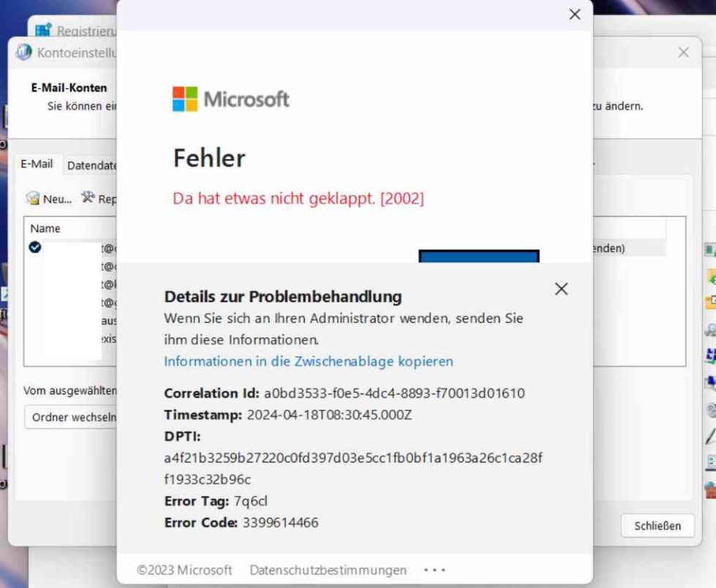Sort by the Name column header
This screenshot has width=716, height=588.
pyautogui.click(x=45, y=229)
